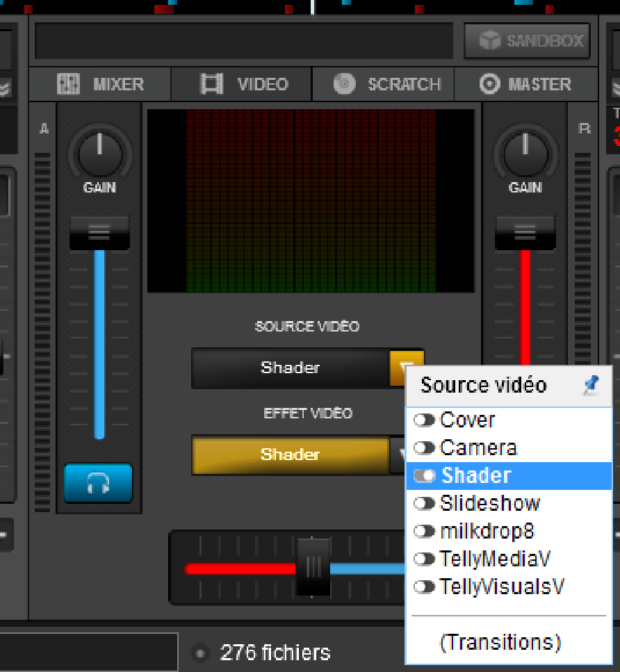The width and height of the screenshot is (620, 672).
Task: Enable the Camera video source
Action: tap(425, 448)
